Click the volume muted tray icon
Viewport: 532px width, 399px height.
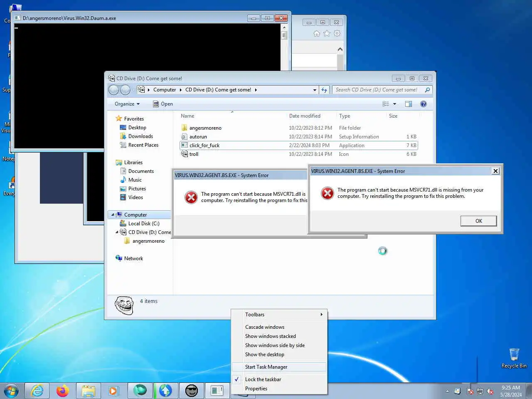pos(490,391)
